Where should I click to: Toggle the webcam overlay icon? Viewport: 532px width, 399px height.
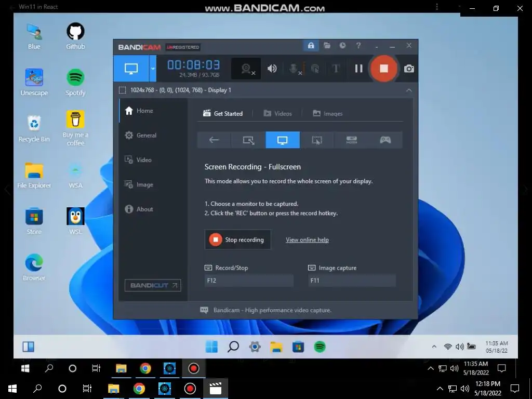click(x=246, y=69)
